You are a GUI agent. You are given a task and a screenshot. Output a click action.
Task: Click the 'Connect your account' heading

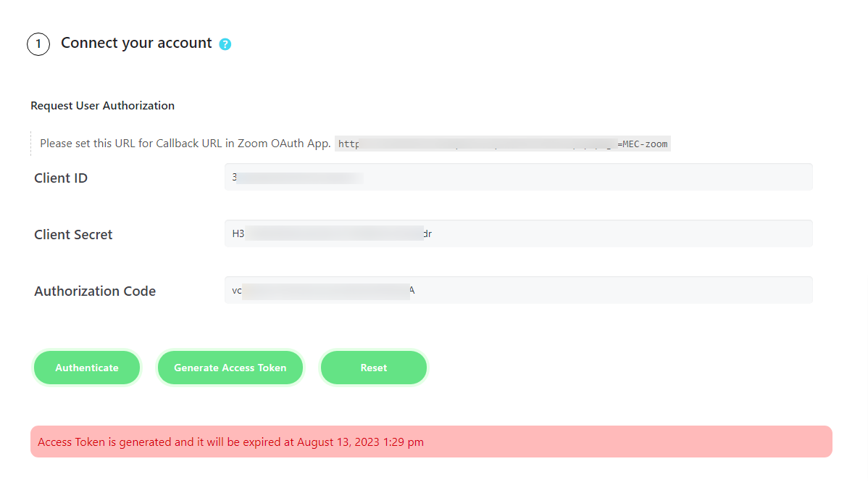tap(136, 43)
